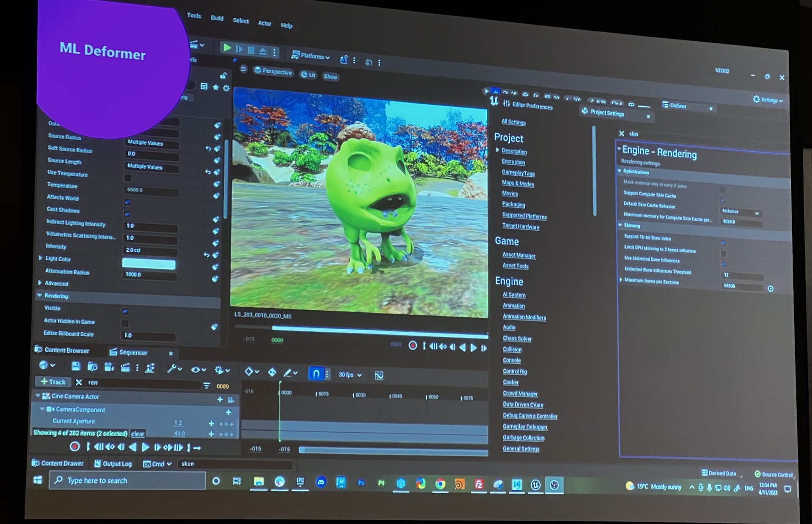Image resolution: width=812 pixels, height=524 pixels.
Task: Open the Chaos Solver settings link
Action: pyautogui.click(x=517, y=338)
